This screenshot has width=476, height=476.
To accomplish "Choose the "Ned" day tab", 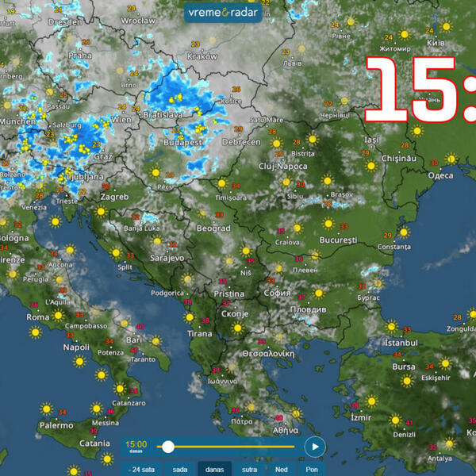I will click(282, 469).
